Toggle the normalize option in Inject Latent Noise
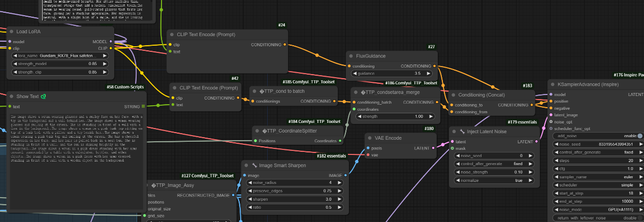The width and height of the screenshot is (644, 222). coord(490,180)
